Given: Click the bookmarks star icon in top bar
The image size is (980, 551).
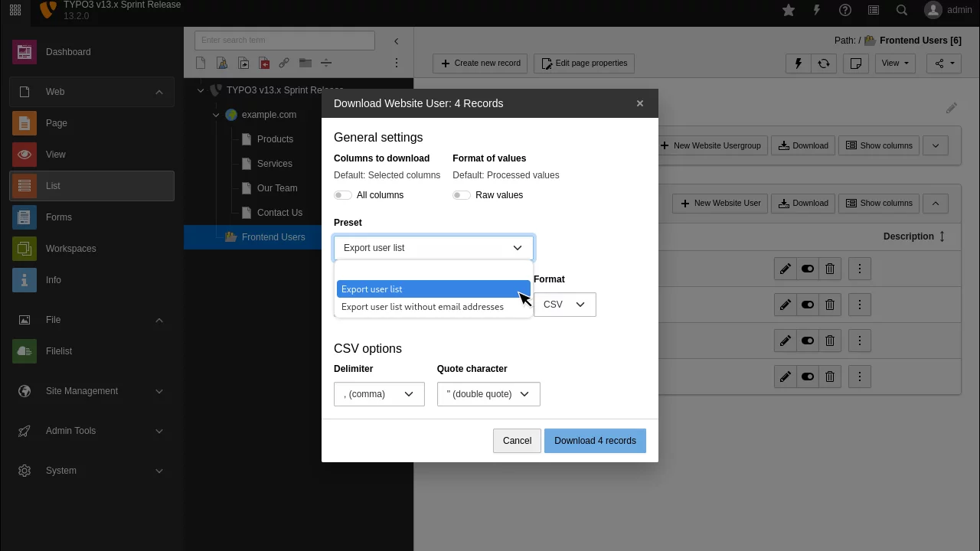Looking at the screenshot, I should coord(789,10).
